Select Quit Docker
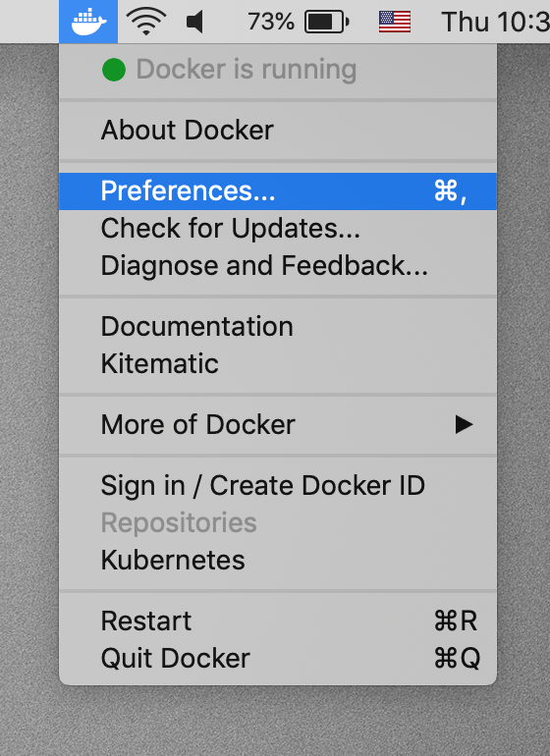This screenshot has height=756, width=550. click(277, 659)
